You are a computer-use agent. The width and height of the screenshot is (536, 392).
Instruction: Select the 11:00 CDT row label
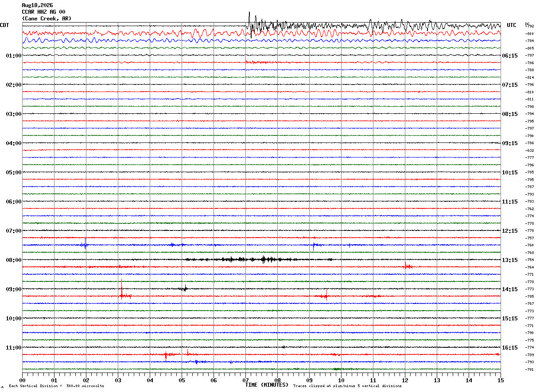coord(14,348)
